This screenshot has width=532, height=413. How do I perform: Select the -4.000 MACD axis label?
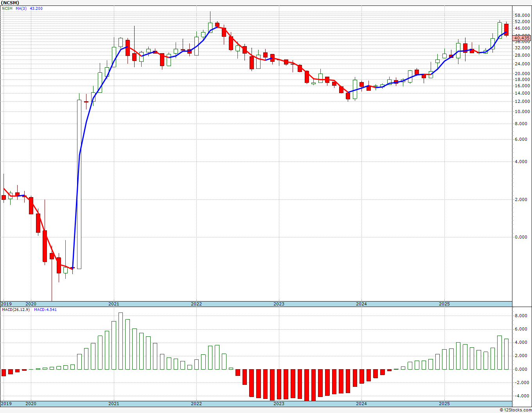(x=522, y=396)
